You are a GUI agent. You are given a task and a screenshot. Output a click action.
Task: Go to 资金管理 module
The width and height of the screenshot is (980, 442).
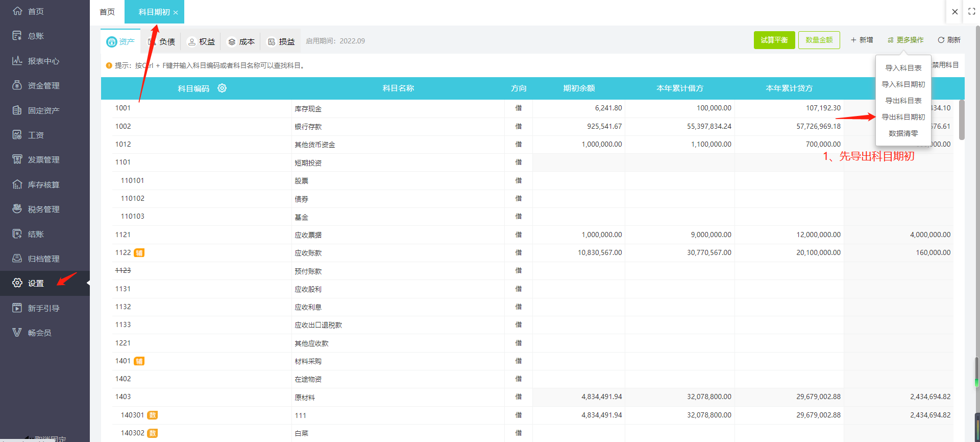43,85
